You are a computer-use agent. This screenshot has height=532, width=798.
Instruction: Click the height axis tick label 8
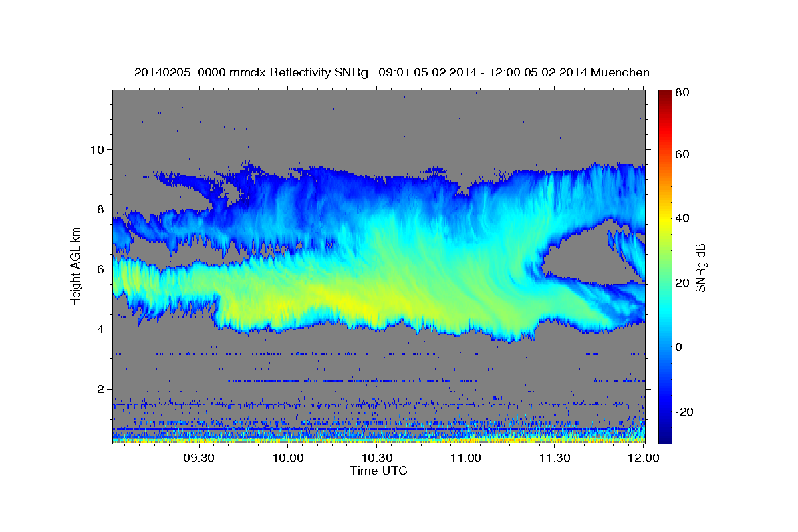pos(102,209)
